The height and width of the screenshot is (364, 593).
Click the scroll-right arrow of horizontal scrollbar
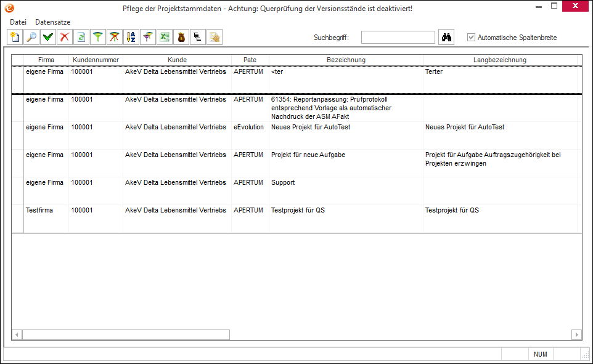point(577,334)
